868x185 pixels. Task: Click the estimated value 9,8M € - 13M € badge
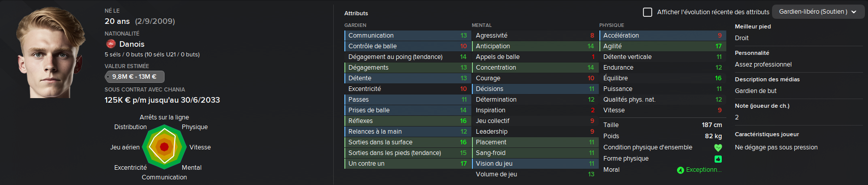click(135, 77)
